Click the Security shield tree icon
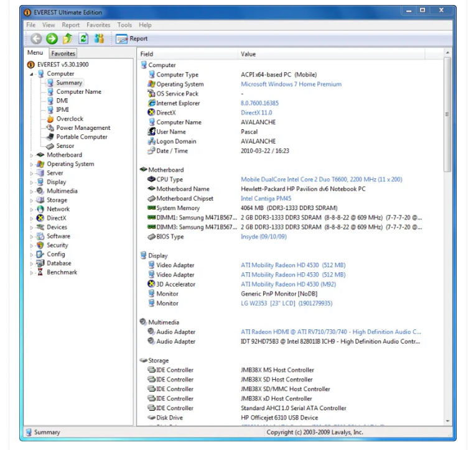476x450 pixels. [x=40, y=245]
